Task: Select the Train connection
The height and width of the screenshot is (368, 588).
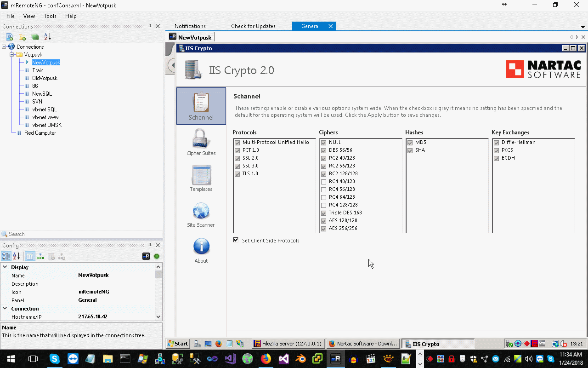Action: (38, 70)
